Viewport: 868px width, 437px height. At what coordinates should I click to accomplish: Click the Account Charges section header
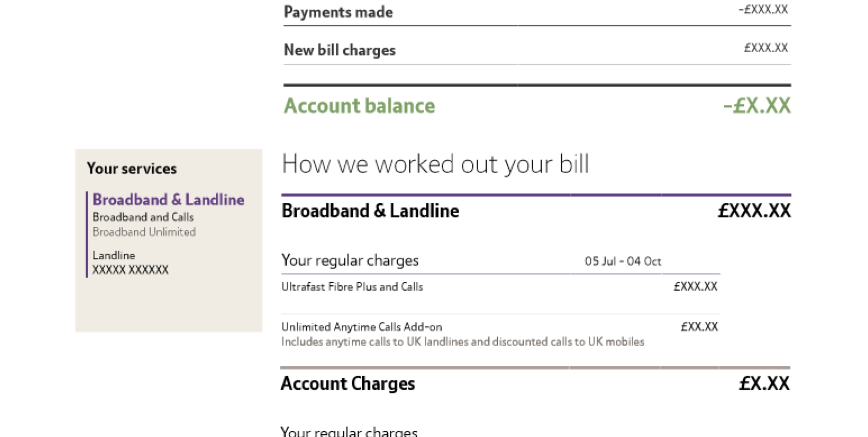[x=348, y=383]
